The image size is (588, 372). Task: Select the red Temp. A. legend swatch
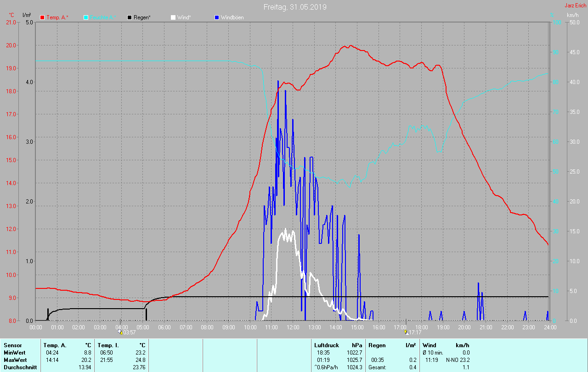click(42, 17)
